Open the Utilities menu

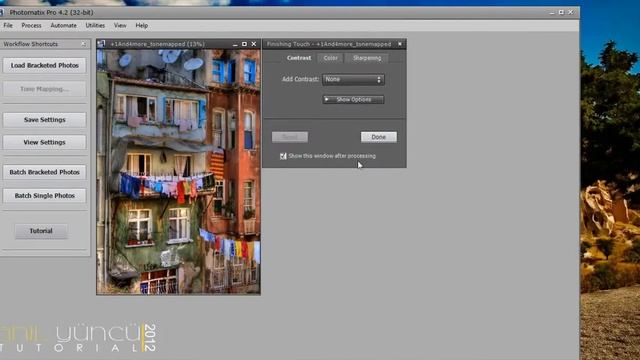point(95,25)
